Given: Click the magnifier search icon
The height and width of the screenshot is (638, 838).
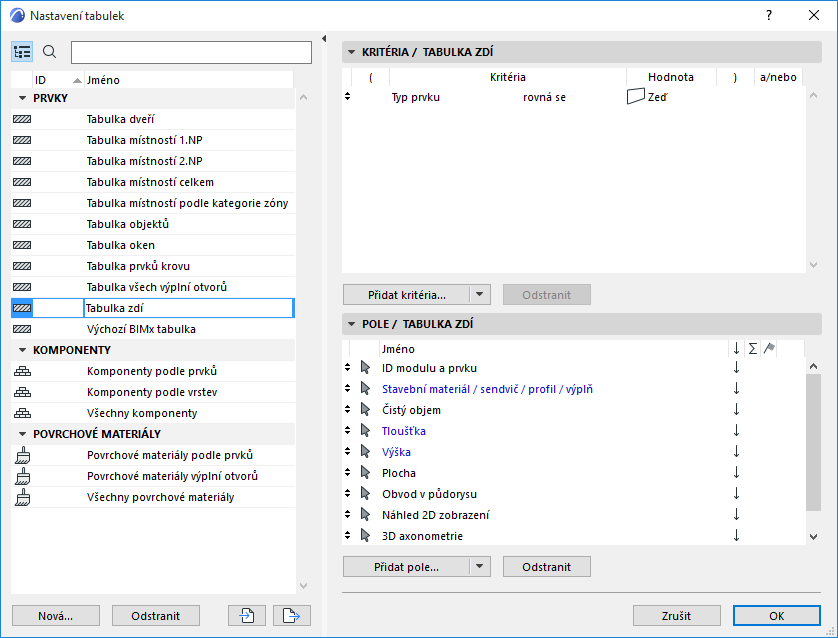Looking at the screenshot, I should click(50, 52).
